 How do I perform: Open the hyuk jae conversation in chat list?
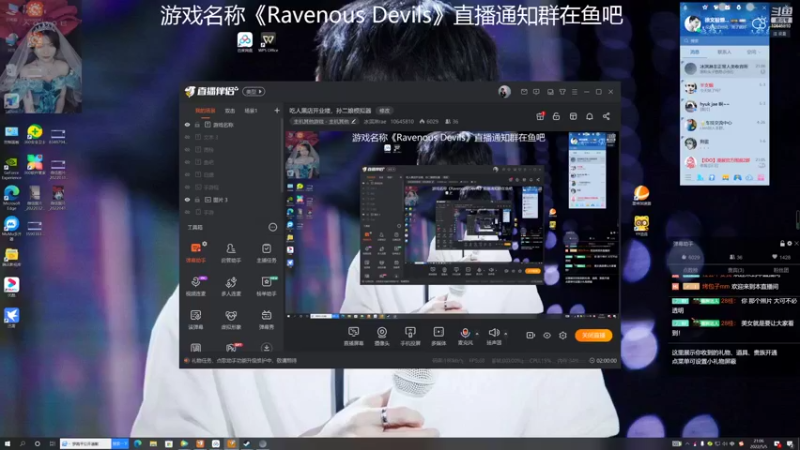point(724,106)
